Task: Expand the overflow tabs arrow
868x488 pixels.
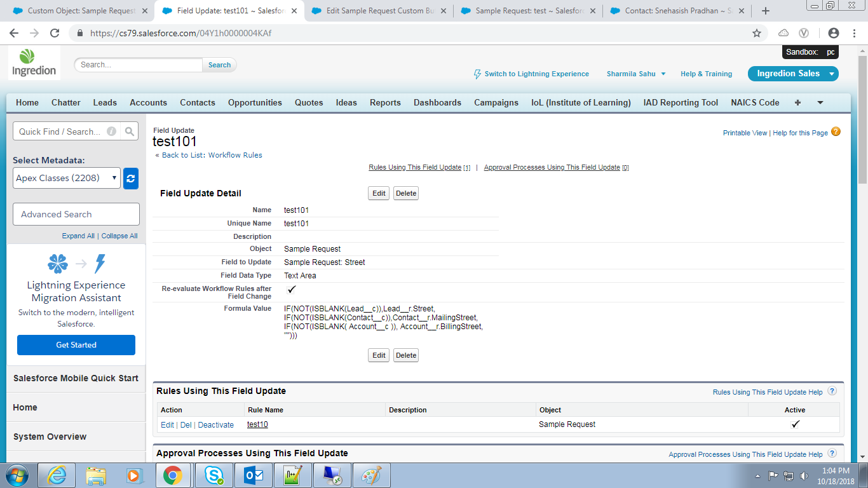Action: [x=820, y=102]
